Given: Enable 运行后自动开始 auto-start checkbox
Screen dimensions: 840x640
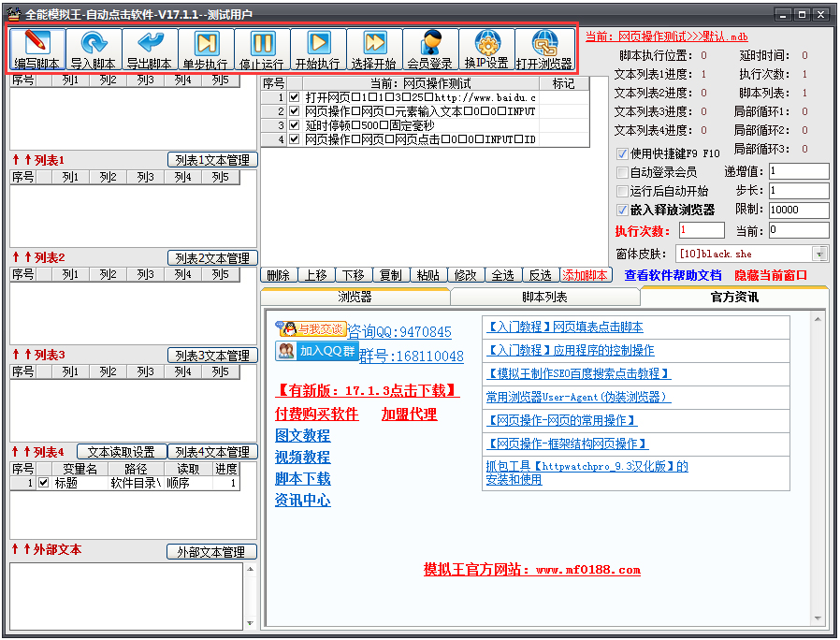Looking at the screenshot, I should [620, 190].
